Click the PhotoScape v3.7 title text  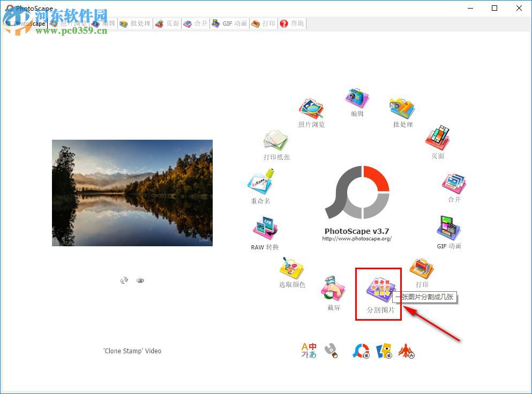coord(357,231)
